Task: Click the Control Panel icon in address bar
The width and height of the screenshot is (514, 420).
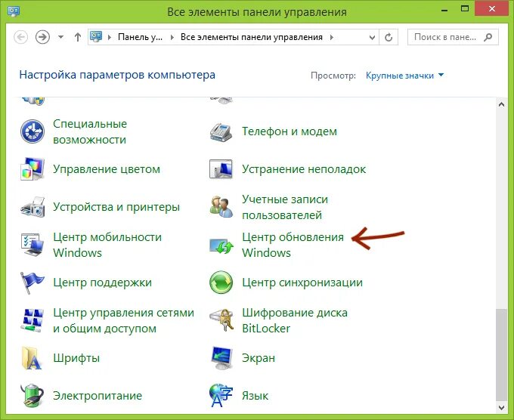Action: (x=96, y=37)
